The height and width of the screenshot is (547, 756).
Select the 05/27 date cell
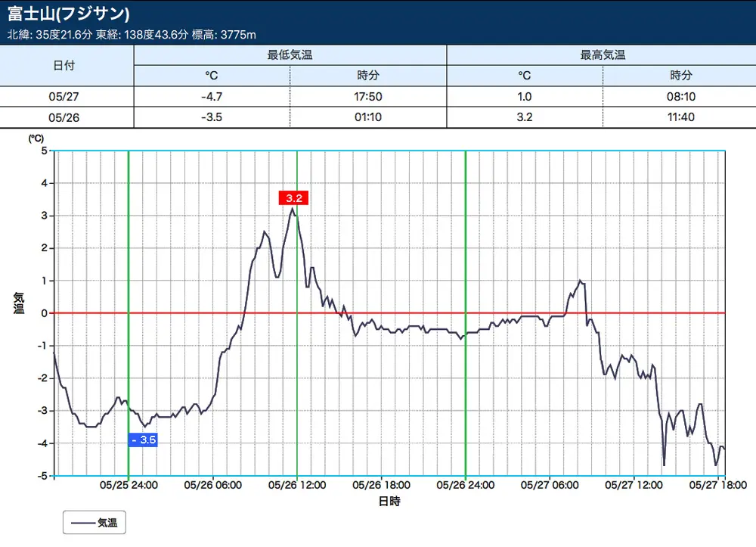(x=64, y=97)
